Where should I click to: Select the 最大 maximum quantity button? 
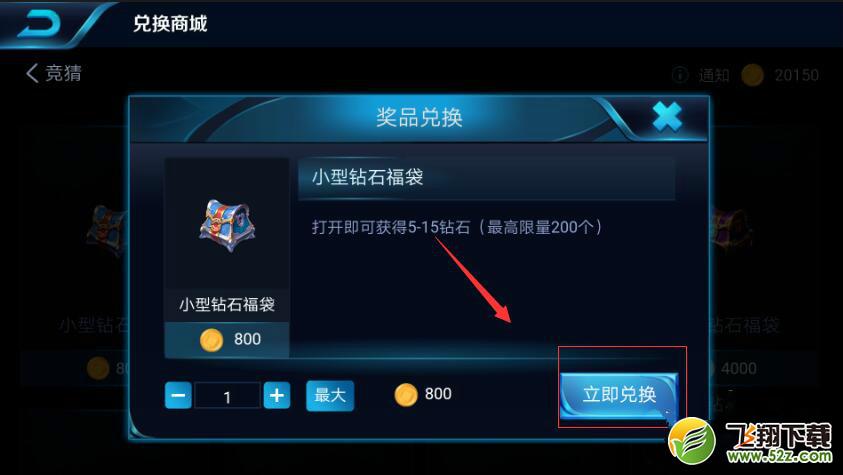[330, 396]
